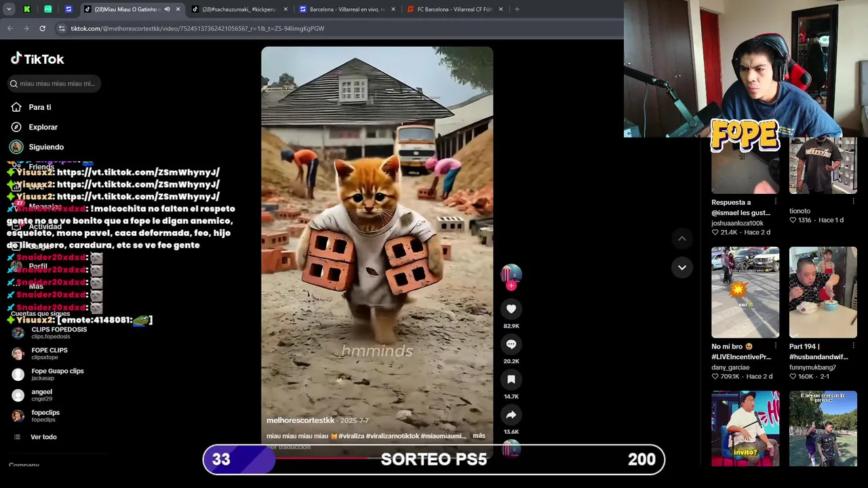
Task: Go back in browser history
Action: click(9, 28)
